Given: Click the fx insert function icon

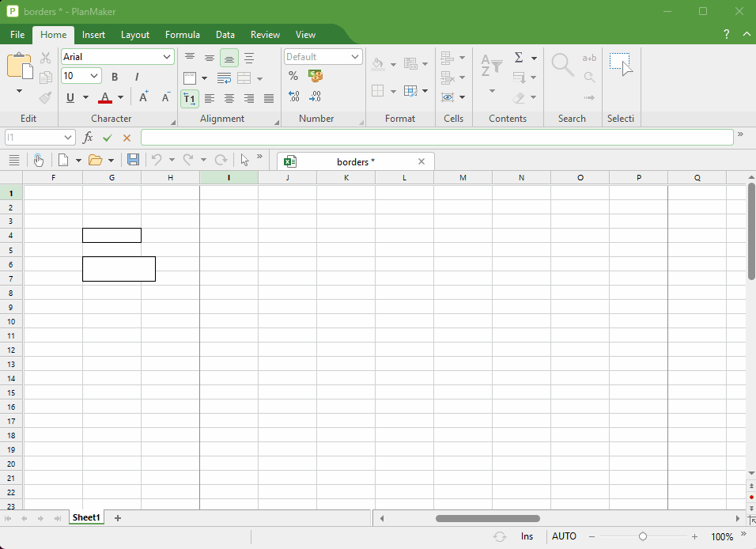Looking at the screenshot, I should click(x=89, y=138).
